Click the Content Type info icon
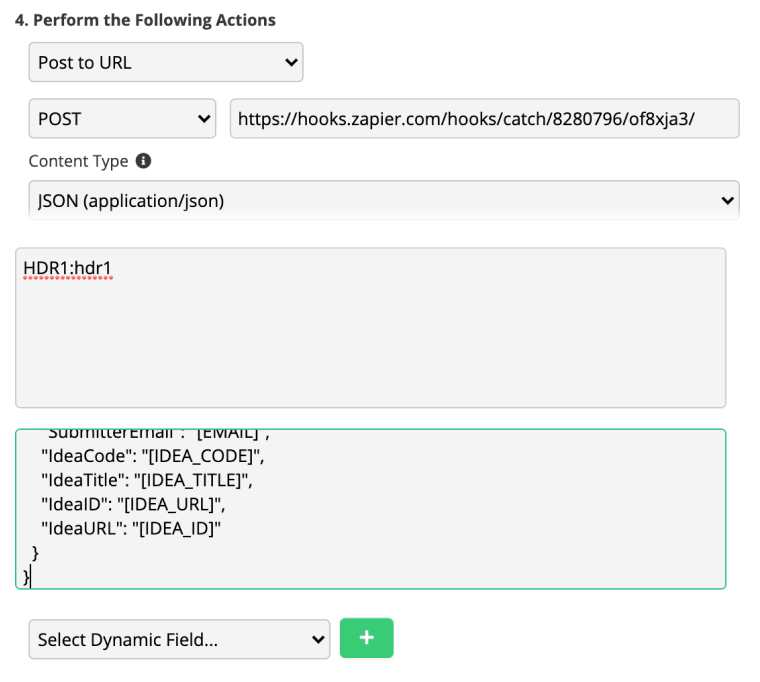760x682 pixels. [143, 160]
